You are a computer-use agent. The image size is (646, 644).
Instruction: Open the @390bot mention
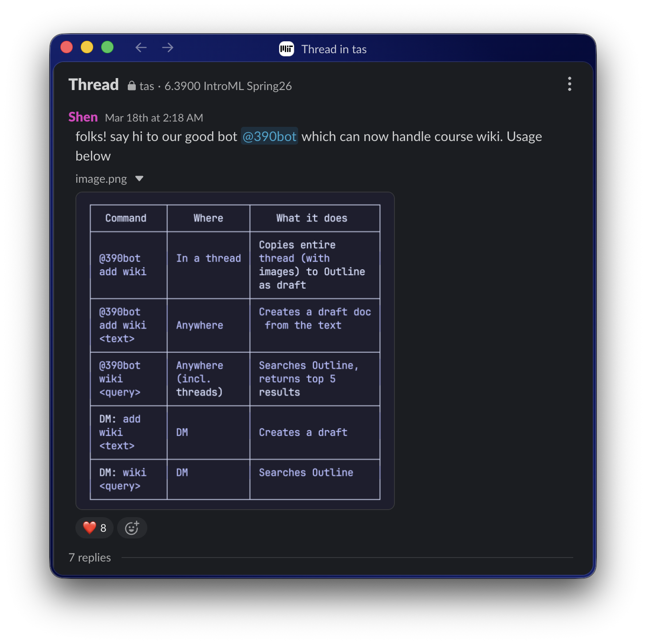[x=269, y=136]
